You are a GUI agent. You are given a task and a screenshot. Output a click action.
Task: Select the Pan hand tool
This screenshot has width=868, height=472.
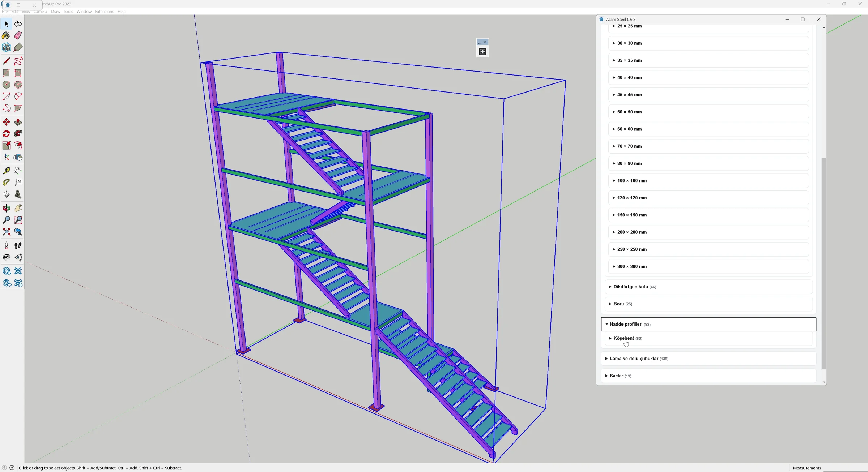tap(18, 208)
